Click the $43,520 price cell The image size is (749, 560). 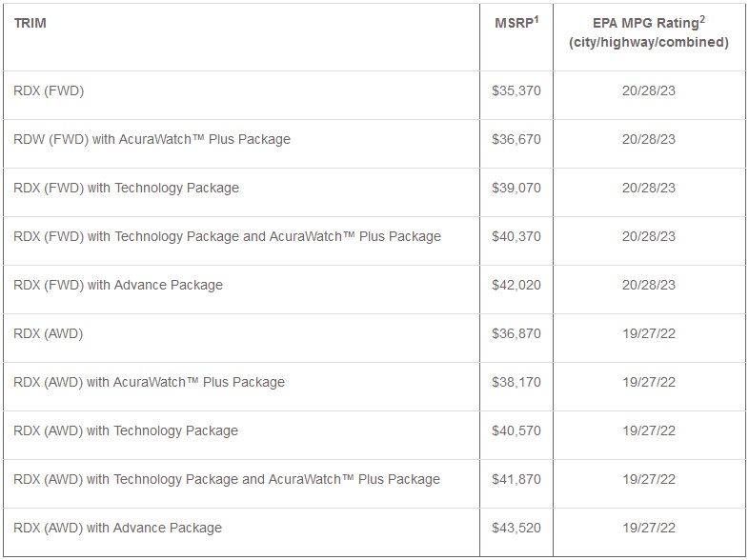[516, 528]
